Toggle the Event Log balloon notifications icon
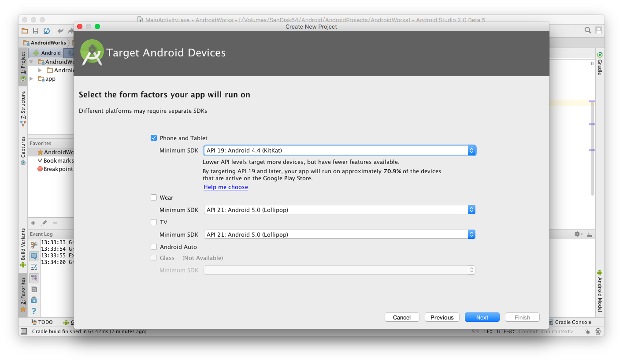 [34, 256]
